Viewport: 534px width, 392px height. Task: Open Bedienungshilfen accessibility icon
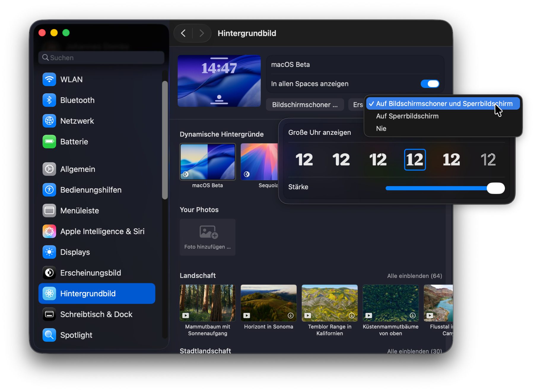point(49,190)
